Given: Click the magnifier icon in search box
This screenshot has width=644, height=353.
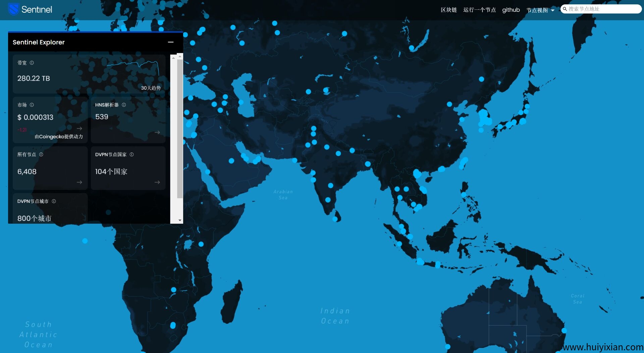Looking at the screenshot, I should (x=565, y=9).
